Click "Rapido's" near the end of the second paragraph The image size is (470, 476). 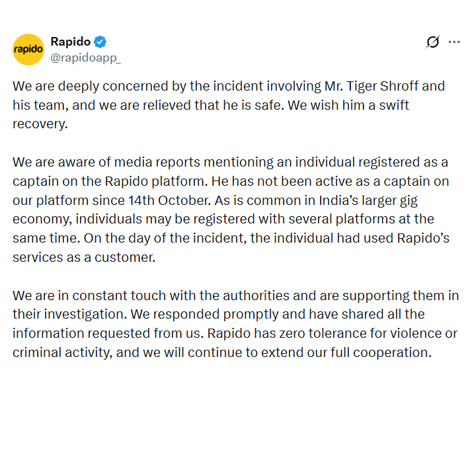423,238
